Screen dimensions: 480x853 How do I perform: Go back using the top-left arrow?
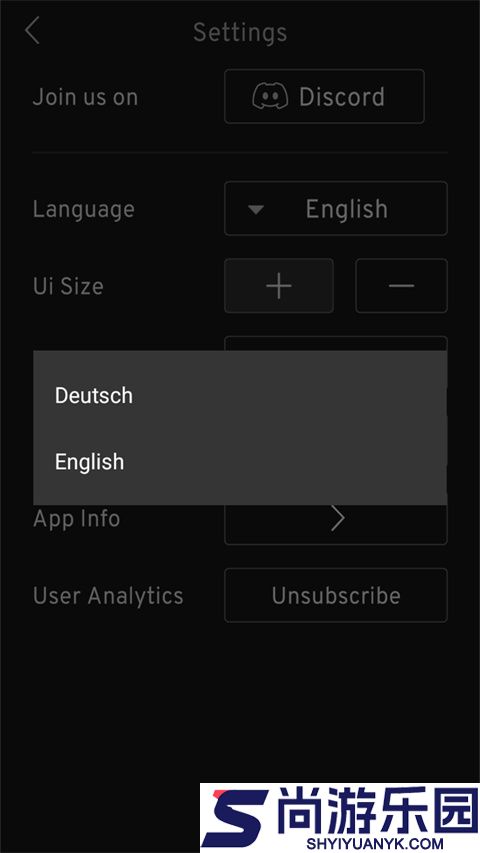tap(33, 30)
